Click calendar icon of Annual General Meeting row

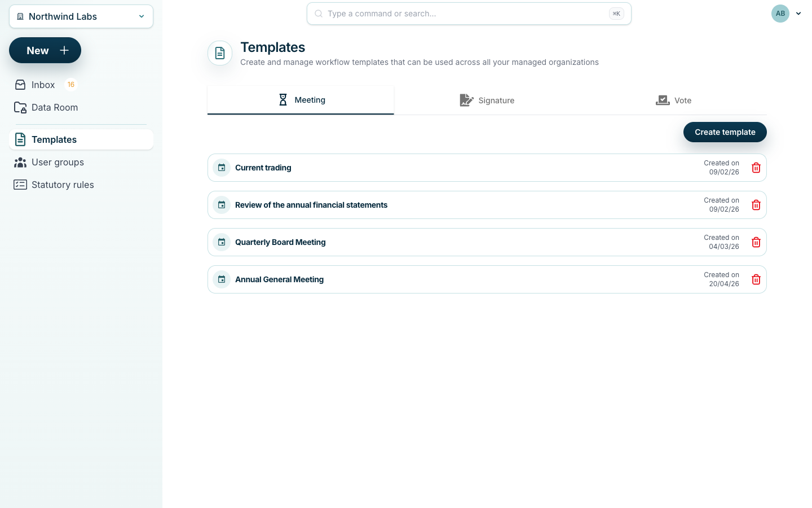222,279
